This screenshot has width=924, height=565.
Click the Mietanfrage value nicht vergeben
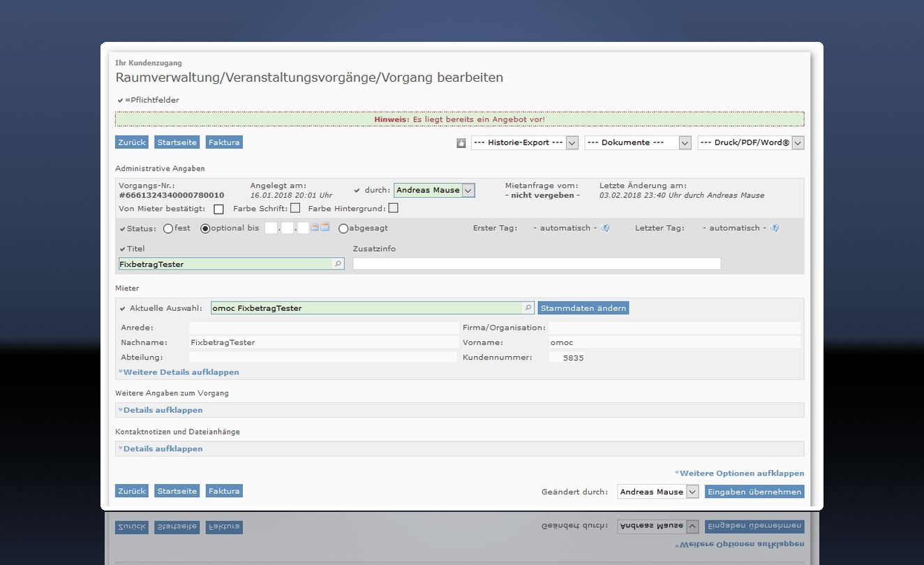(x=543, y=196)
